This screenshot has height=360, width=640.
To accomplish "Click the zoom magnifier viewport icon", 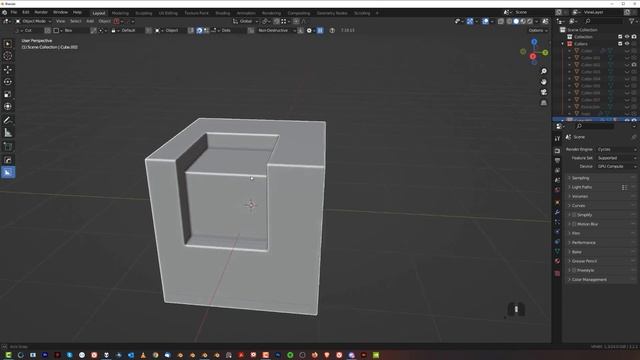I will tap(544, 71).
